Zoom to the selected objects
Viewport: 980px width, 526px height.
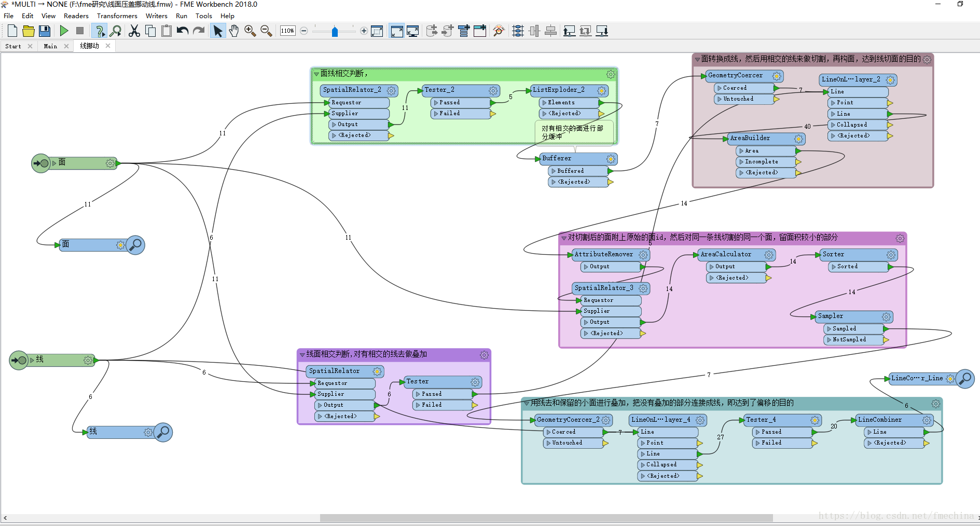[x=378, y=31]
